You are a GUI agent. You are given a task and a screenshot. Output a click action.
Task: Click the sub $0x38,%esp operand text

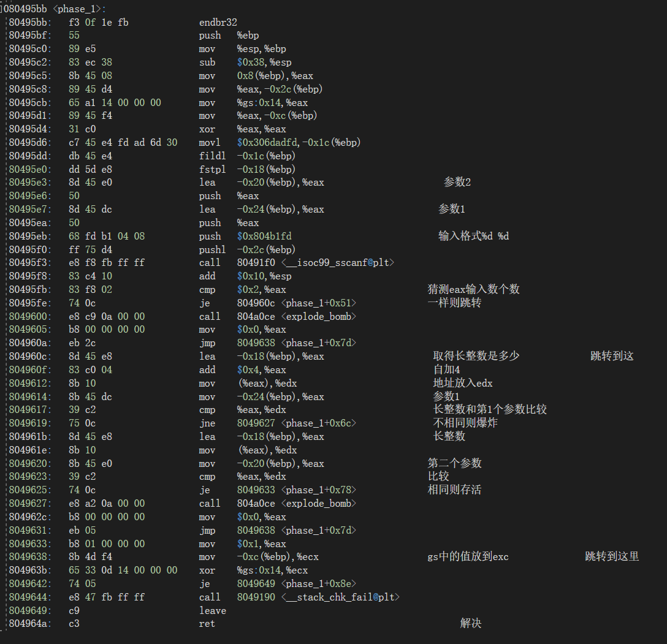[264, 62]
